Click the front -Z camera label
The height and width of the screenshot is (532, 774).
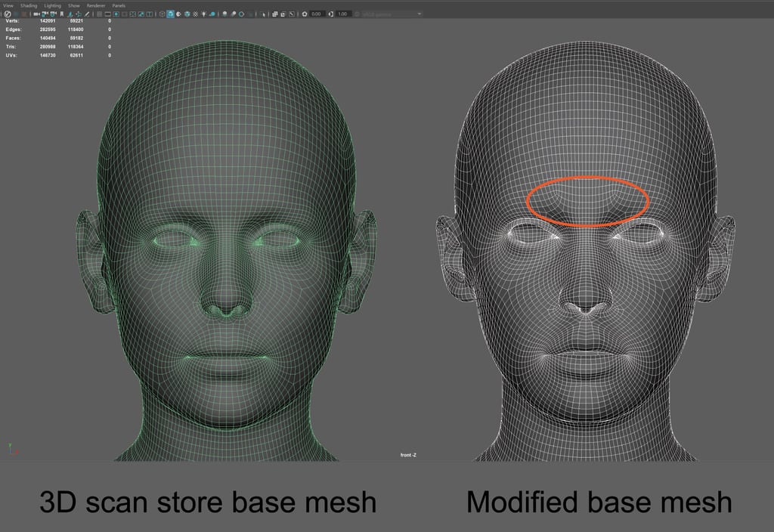[x=408, y=455]
